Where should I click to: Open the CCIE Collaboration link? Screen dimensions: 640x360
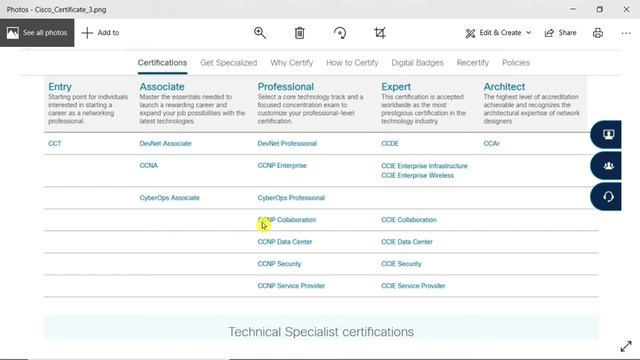click(409, 220)
